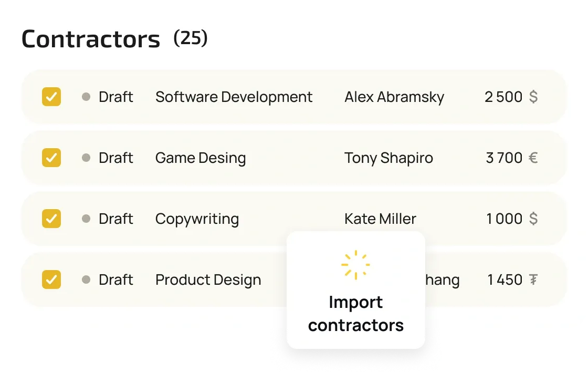This screenshot has width=588, height=372.
Task: Uncheck the Game Desing row checkbox
Action: tap(51, 158)
